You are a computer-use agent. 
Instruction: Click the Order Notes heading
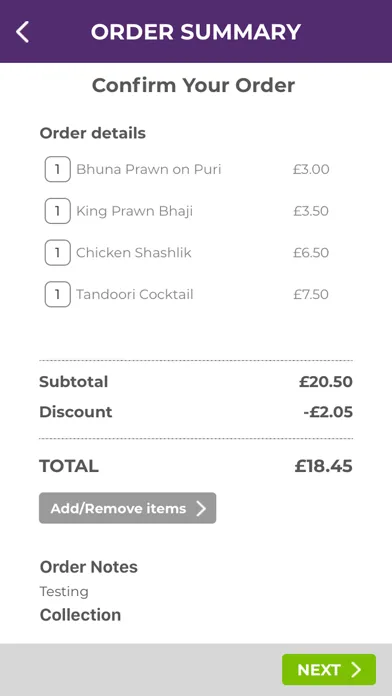tap(89, 567)
